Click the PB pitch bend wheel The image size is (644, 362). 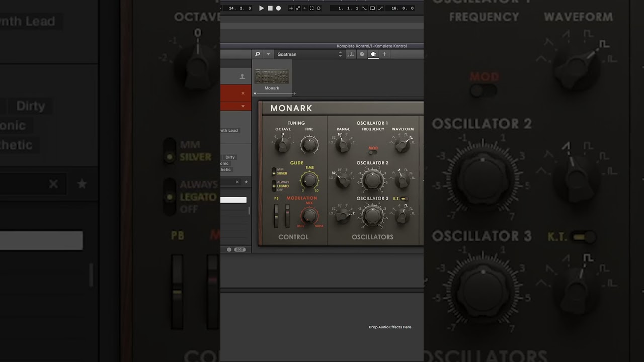pyautogui.click(x=276, y=216)
